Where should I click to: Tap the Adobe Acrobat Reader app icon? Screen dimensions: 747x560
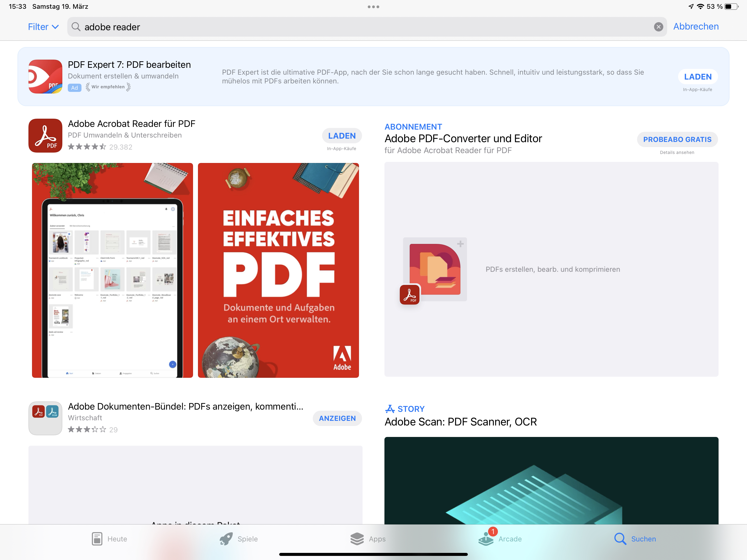(45, 135)
